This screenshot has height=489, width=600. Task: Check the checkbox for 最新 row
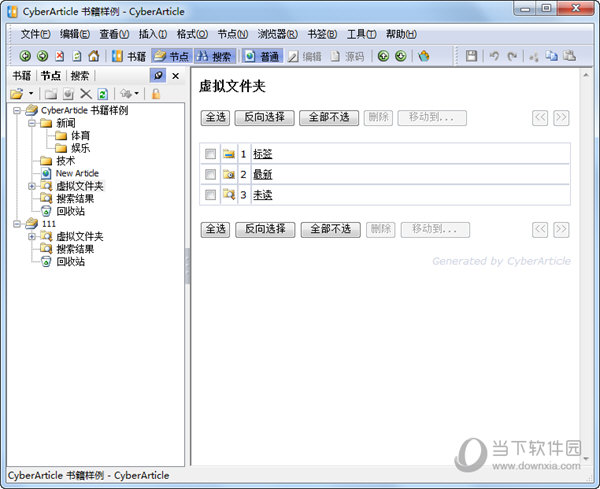coord(210,174)
